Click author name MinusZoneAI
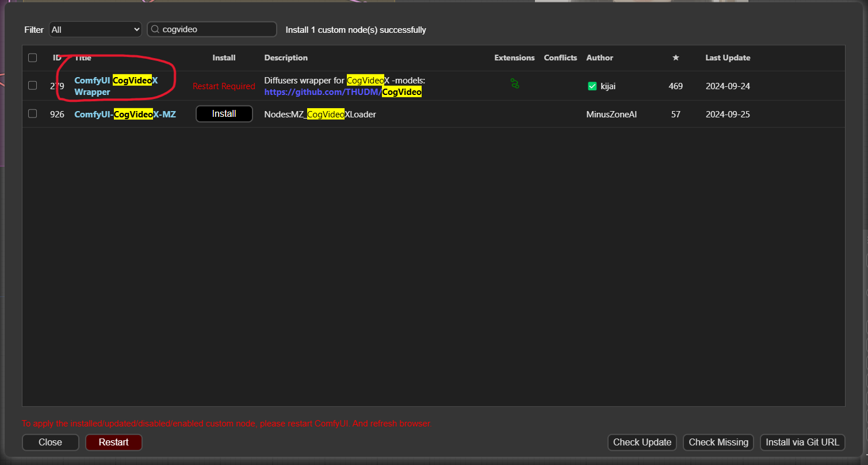The height and width of the screenshot is (465, 868). (611, 115)
